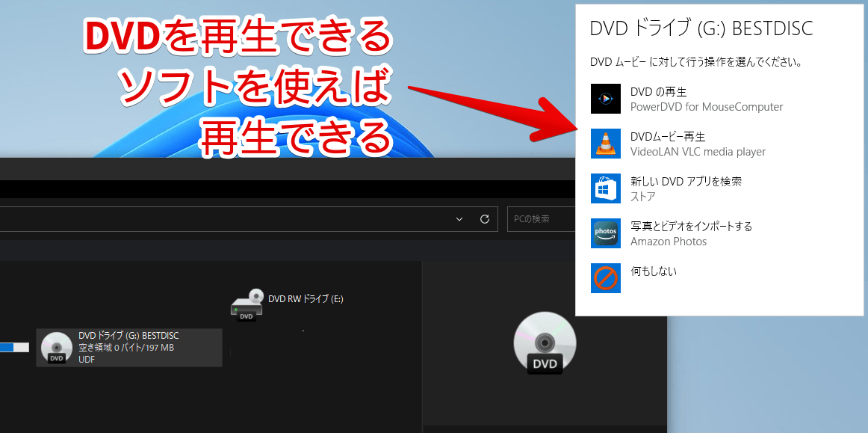Click the PowerDVD icon in AutoPlay popup
Image resolution: width=868 pixels, height=433 pixels.
coord(605,99)
